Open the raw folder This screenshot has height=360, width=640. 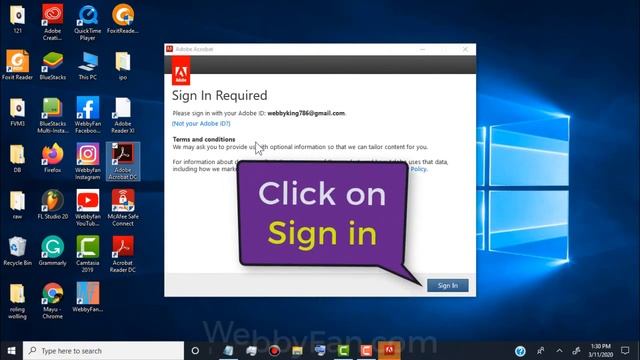click(17, 205)
